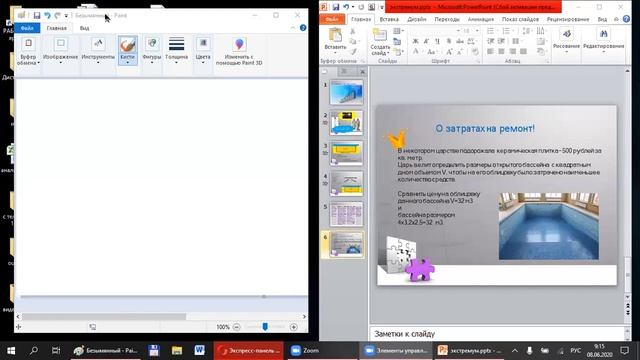The width and height of the screenshot is (640, 360).
Task: Click the Undo arrow in Paint title bar
Action: (x=47, y=16)
